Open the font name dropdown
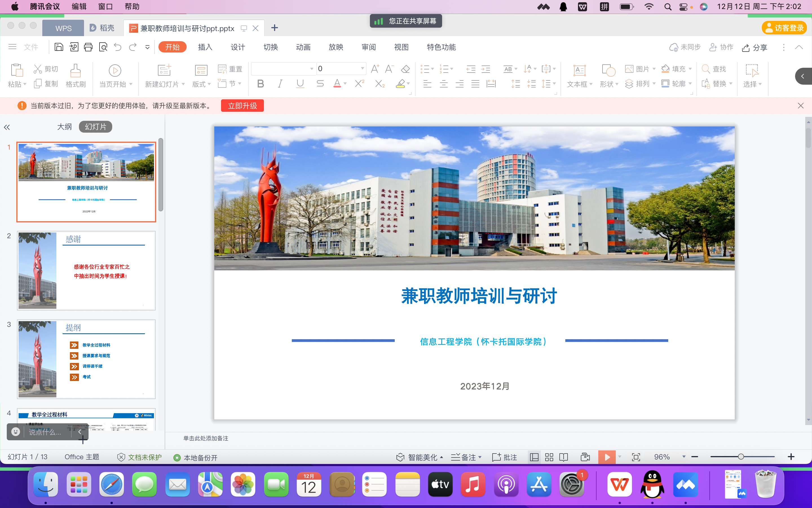 click(311, 69)
